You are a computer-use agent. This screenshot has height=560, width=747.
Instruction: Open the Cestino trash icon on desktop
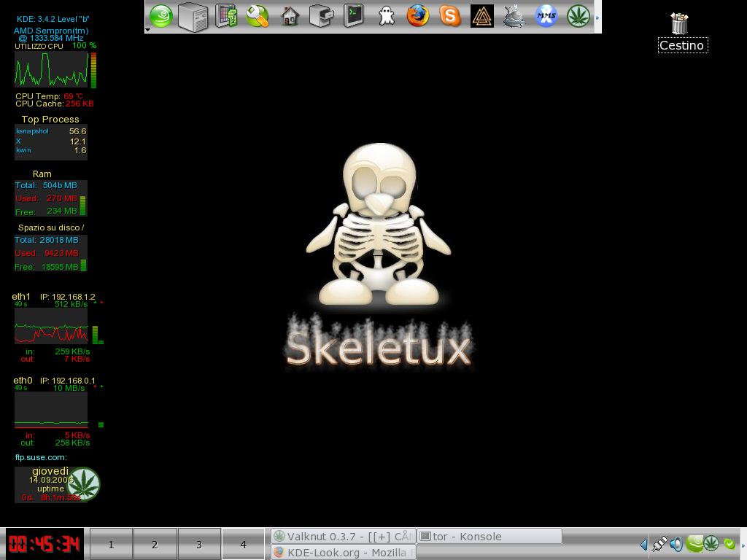coord(680,24)
